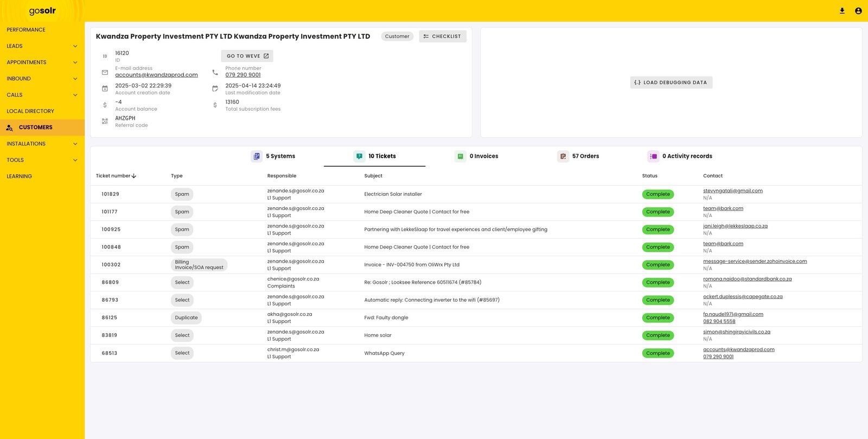The width and height of the screenshot is (868, 439).
Task: Click the QR icon next to referral code
Action: coord(105,121)
